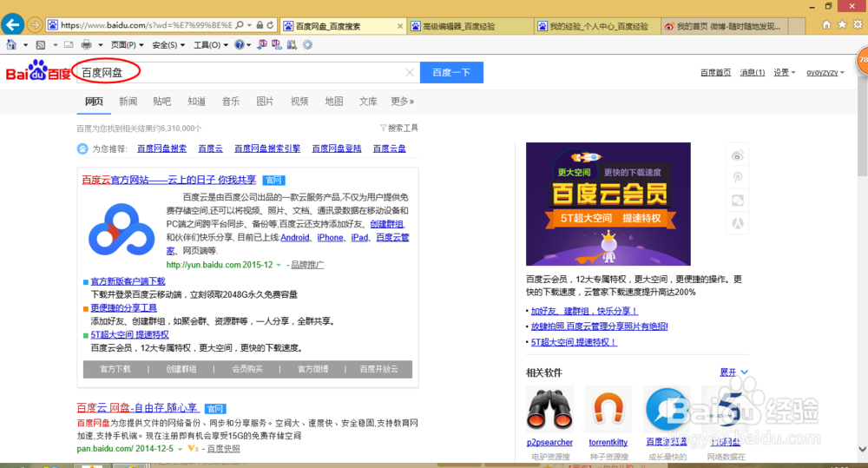Switch to the 贴吧 search tab

(161, 102)
